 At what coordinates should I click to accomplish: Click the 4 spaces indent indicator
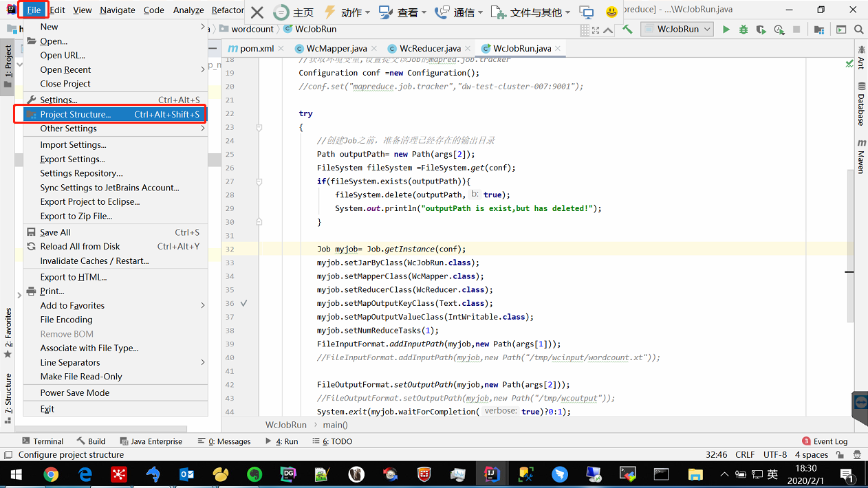click(812, 454)
